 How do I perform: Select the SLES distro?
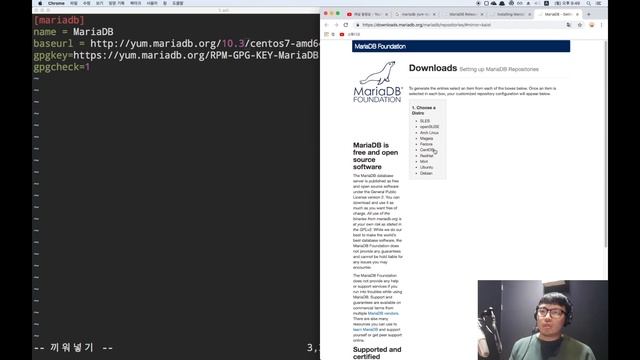point(424,121)
